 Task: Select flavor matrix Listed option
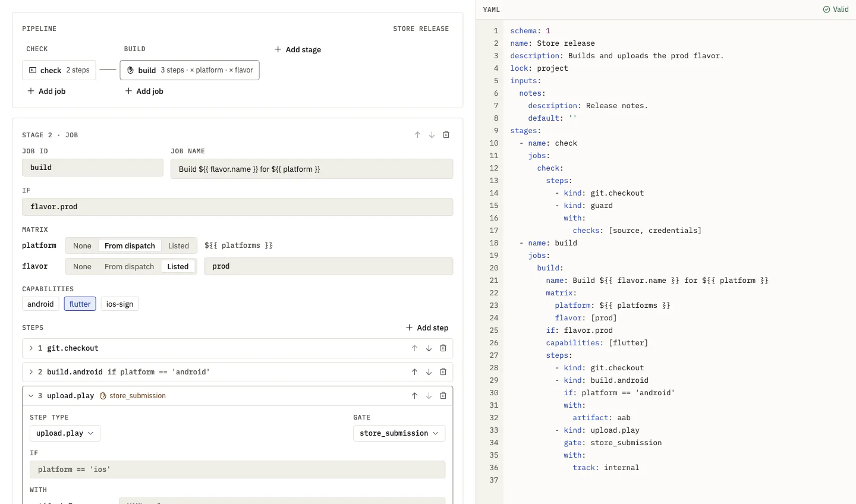tap(178, 267)
